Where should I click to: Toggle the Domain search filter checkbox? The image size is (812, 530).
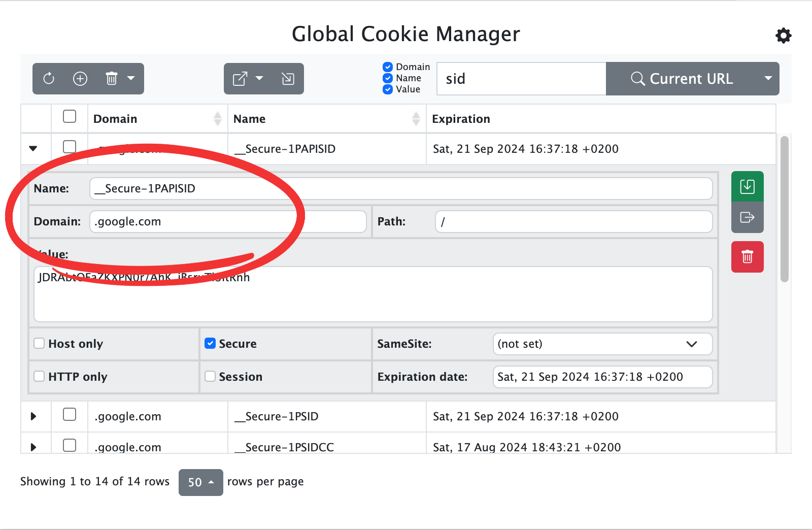[x=388, y=67]
